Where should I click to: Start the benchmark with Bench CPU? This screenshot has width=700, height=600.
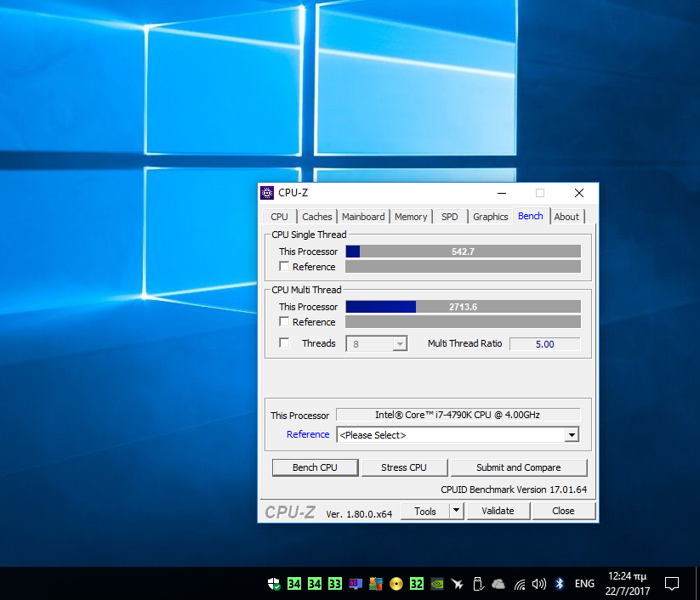click(x=316, y=467)
